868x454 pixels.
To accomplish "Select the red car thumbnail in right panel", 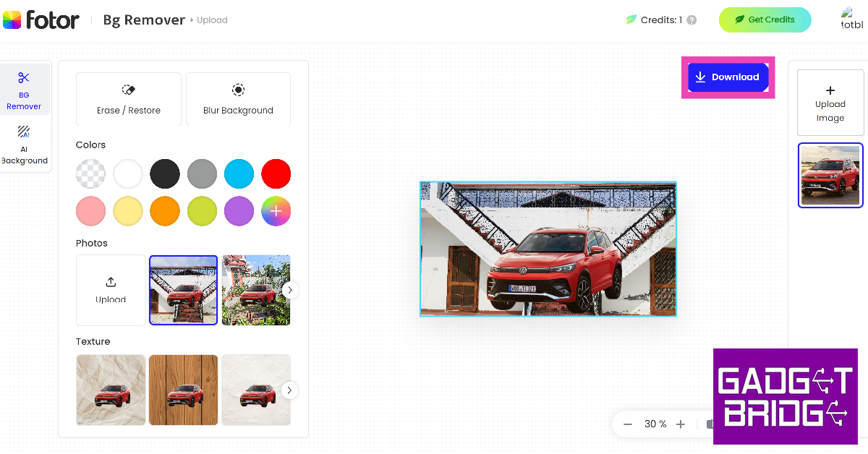I will tap(831, 176).
